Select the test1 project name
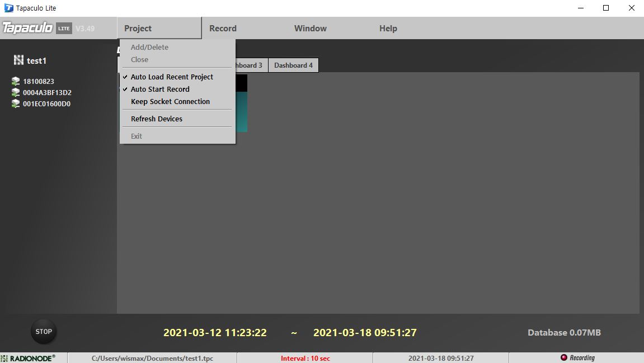Image resolution: width=644 pixels, height=363 pixels. point(36,61)
